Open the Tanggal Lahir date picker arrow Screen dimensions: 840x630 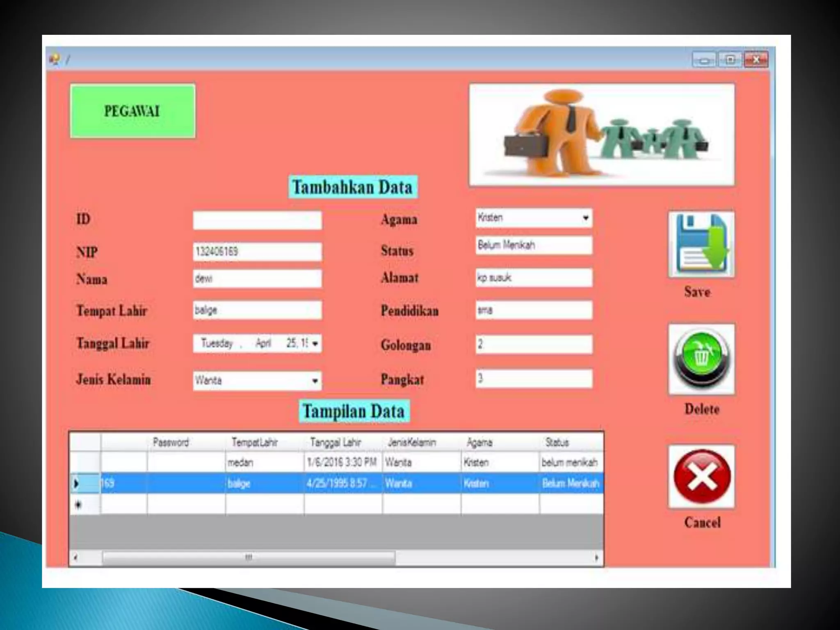point(315,343)
